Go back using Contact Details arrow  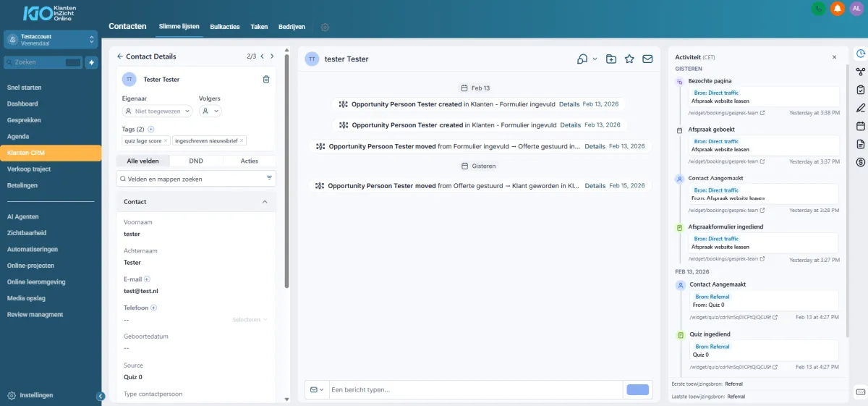click(121, 56)
